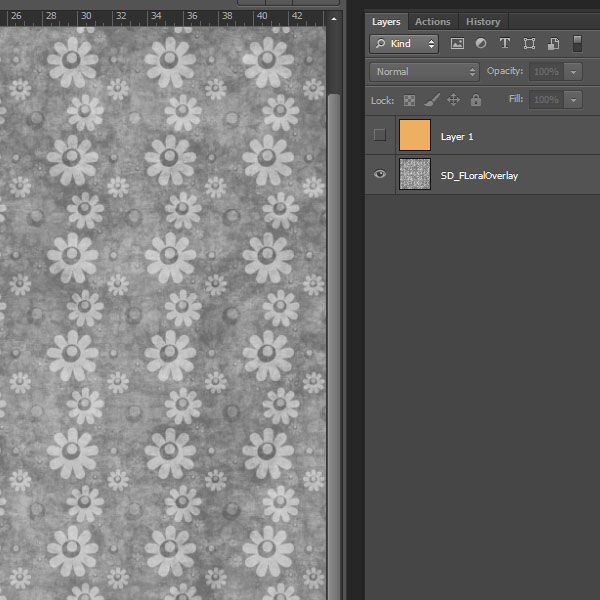
Task: Lock transparent pixels icon
Action: [409, 100]
